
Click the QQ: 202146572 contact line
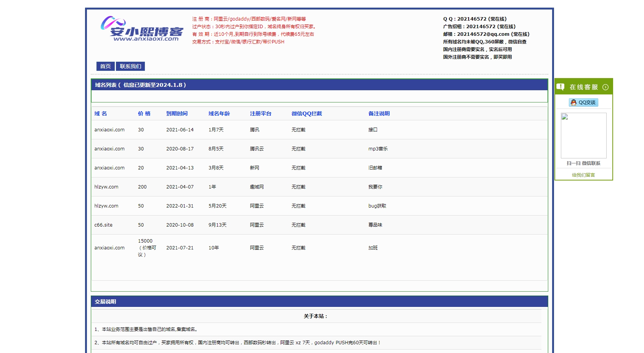coord(475,19)
